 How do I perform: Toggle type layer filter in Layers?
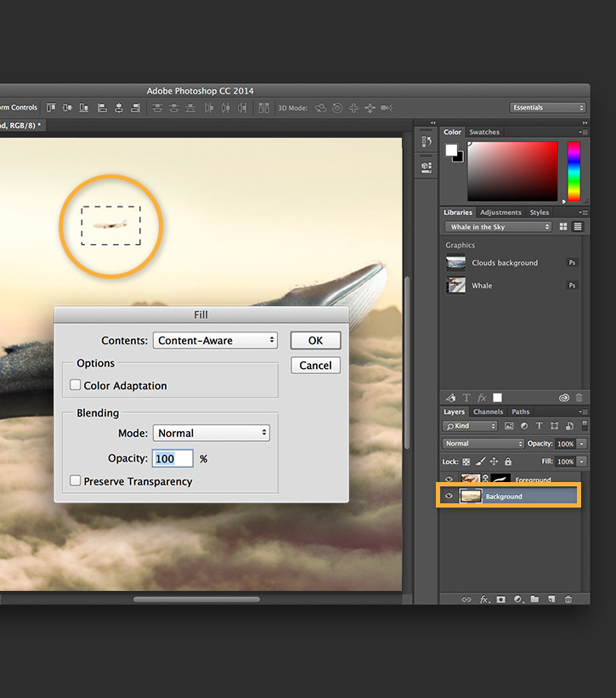click(x=539, y=426)
